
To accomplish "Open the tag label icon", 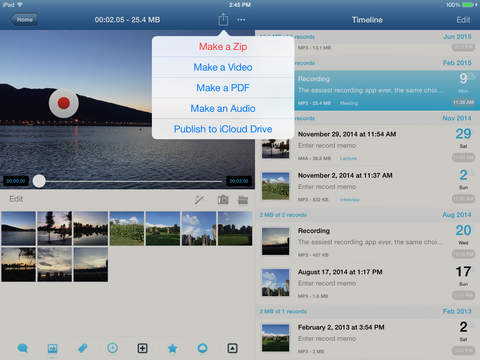I will [x=82, y=348].
